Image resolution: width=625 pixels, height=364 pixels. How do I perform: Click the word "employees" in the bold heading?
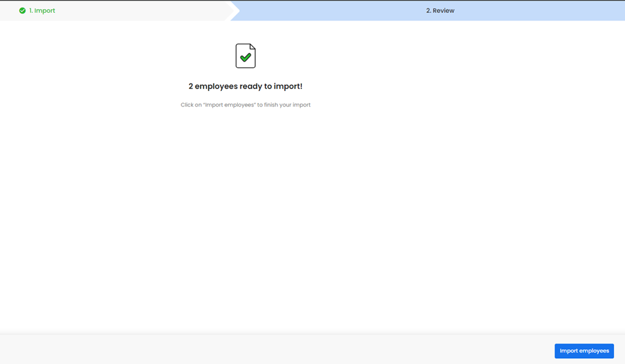pyautogui.click(x=216, y=87)
